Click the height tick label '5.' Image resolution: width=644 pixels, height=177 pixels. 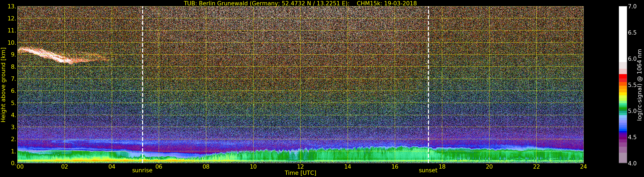14,103
